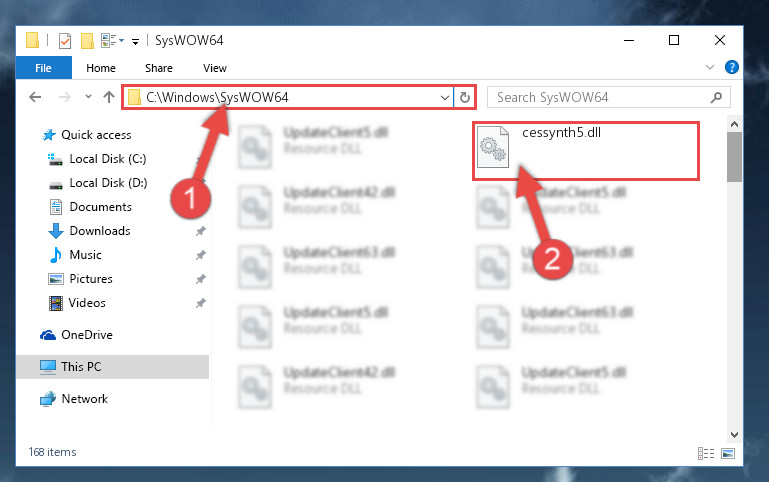
Task: Click the Properties icon in title bar
Action: coord(65,41)
